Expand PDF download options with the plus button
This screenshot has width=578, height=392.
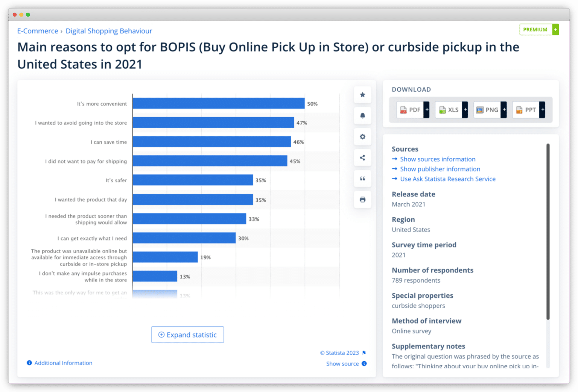point(427,109)
